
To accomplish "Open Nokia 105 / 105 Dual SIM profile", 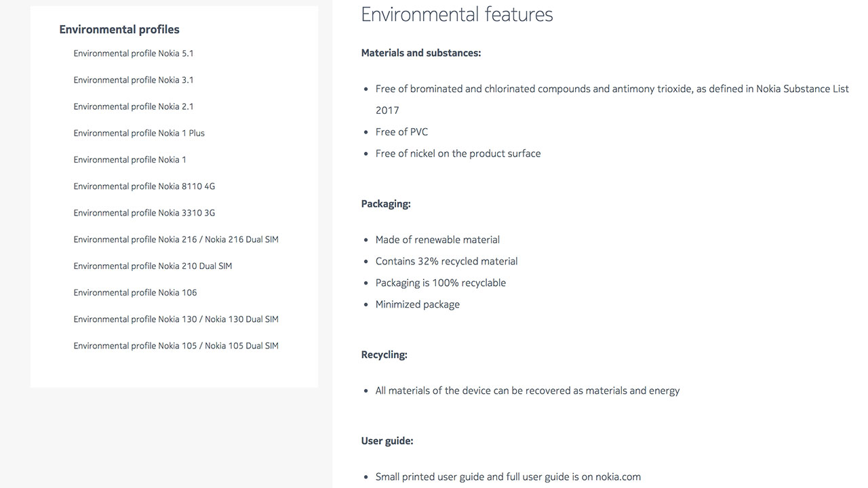I will pyautogui.click(x=176, y=346).
